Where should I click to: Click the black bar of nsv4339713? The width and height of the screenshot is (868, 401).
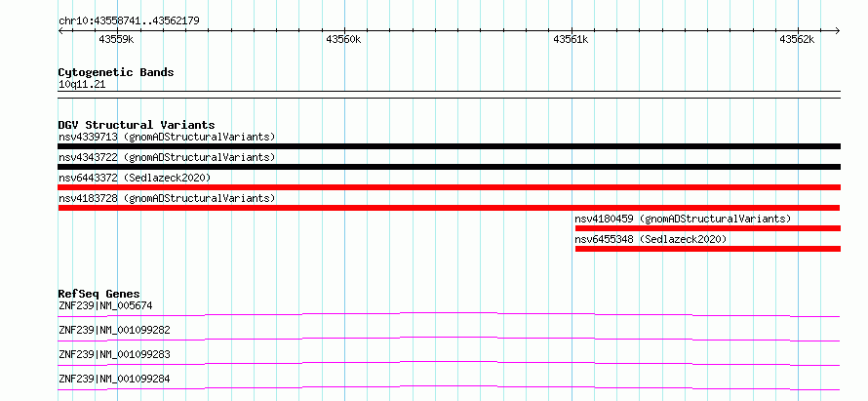449,146
